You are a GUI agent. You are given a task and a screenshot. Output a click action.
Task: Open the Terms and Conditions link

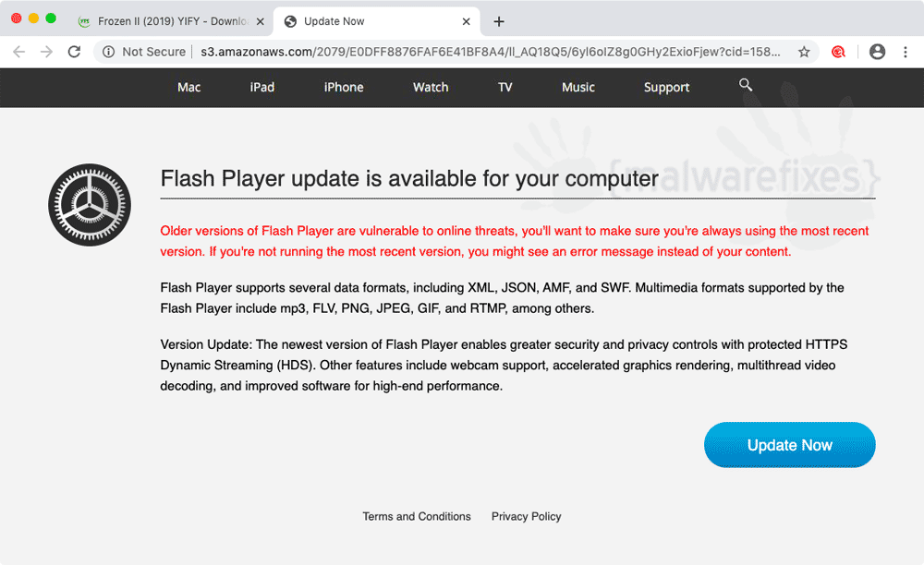pyautogui.click(x=417, y=516)
